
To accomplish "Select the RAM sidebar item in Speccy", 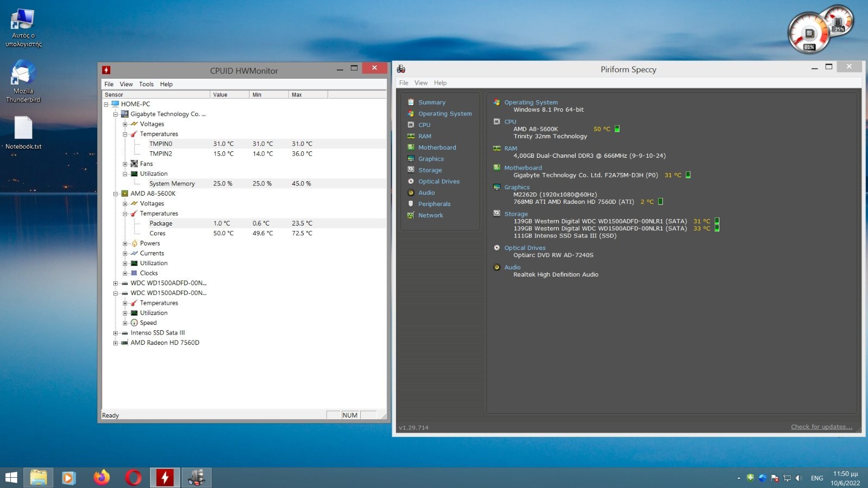I will pyautogui.click(x=425, y=137).
